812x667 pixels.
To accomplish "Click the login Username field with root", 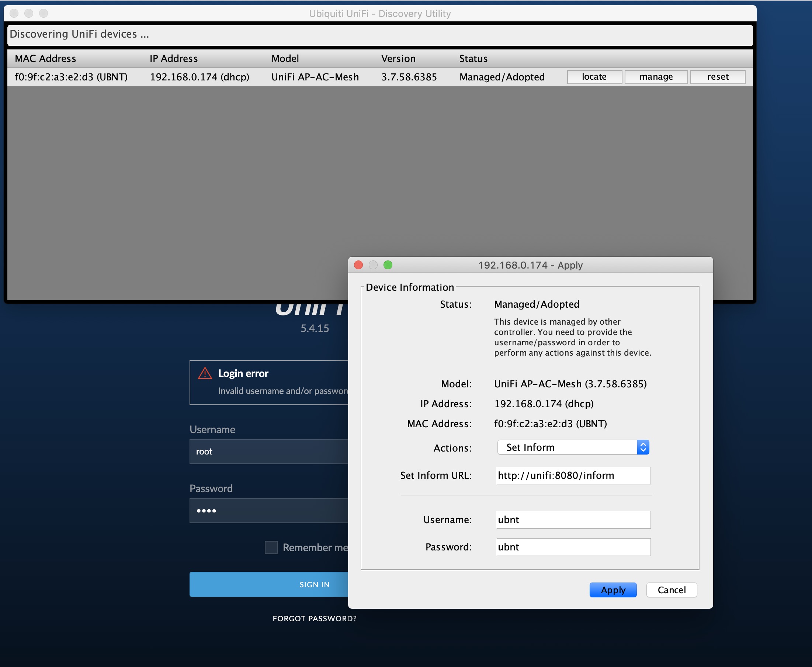I will [x=269, y=452].
